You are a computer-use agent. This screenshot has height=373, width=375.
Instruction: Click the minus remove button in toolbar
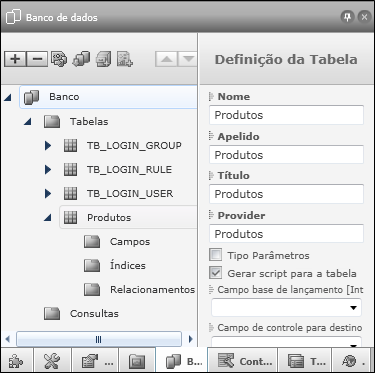[x=37, y=59]
